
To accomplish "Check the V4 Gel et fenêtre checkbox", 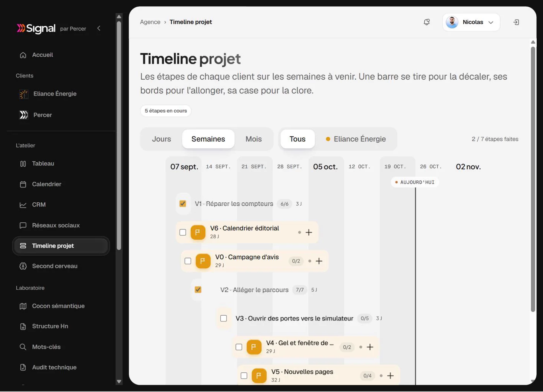I will 239,347.
